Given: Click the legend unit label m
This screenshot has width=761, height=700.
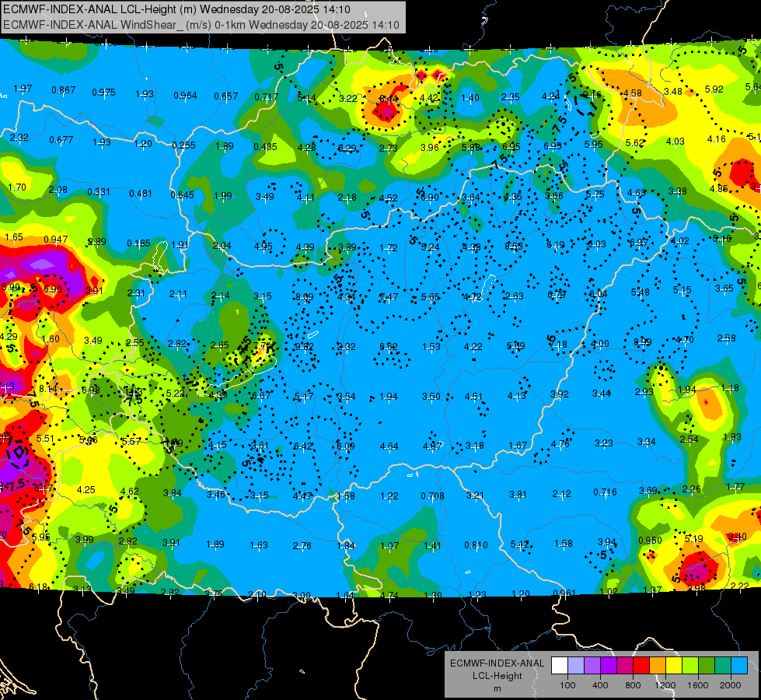Looking at the screenshot, I should (x=497, y=689).
